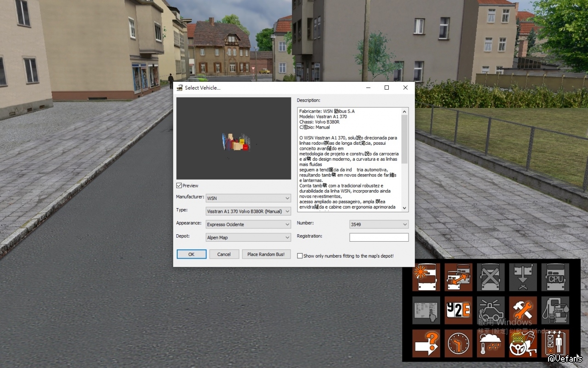Click the grey police car call icon
This screenshot has height=368, width=588.
[491, 310]
